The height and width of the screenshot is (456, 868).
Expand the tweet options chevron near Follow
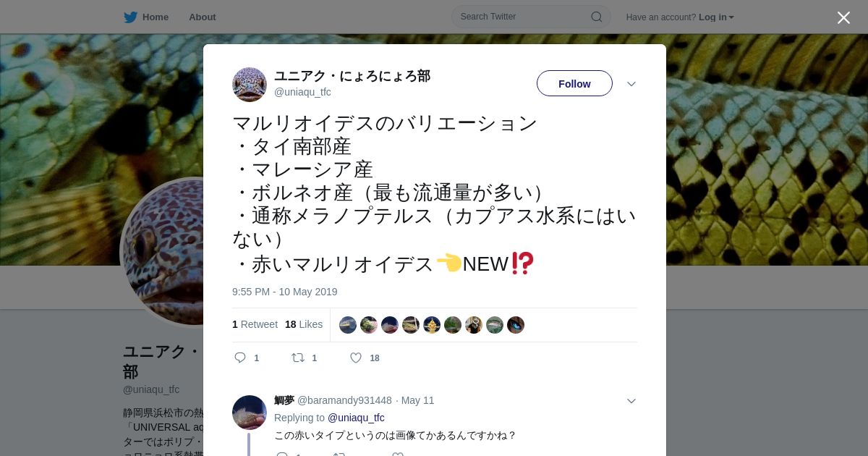pyautogui.click(x=631, y=84)
